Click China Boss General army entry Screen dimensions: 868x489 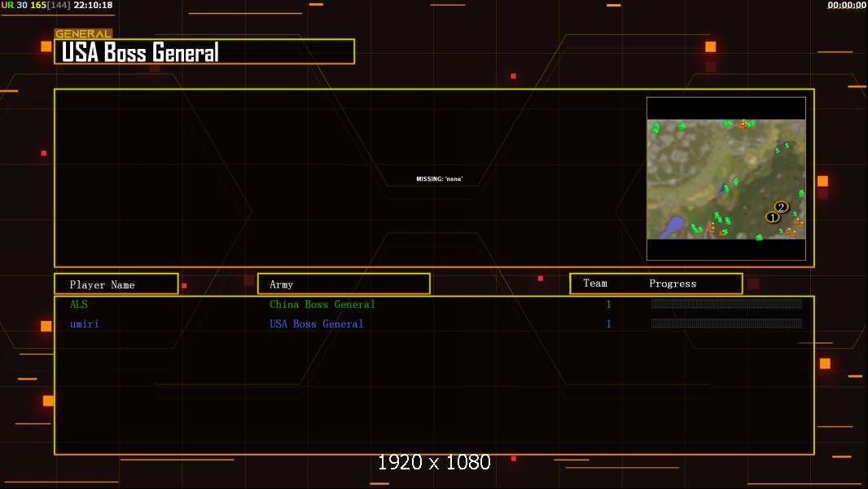click(322, 304)
